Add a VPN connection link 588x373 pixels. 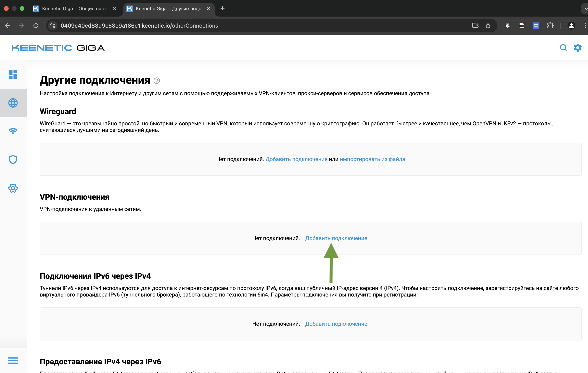pyautogui.click(x=336, y=238)
